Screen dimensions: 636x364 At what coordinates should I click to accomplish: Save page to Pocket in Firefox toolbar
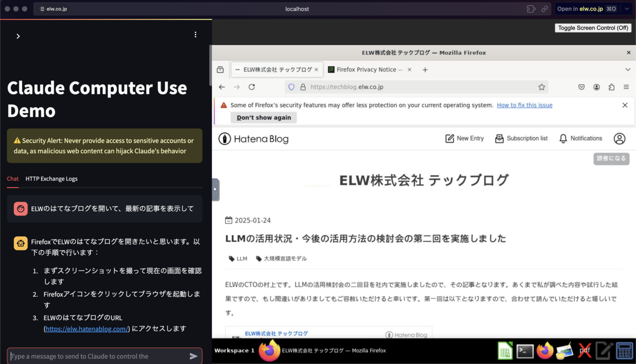click(x=581, y=86)
